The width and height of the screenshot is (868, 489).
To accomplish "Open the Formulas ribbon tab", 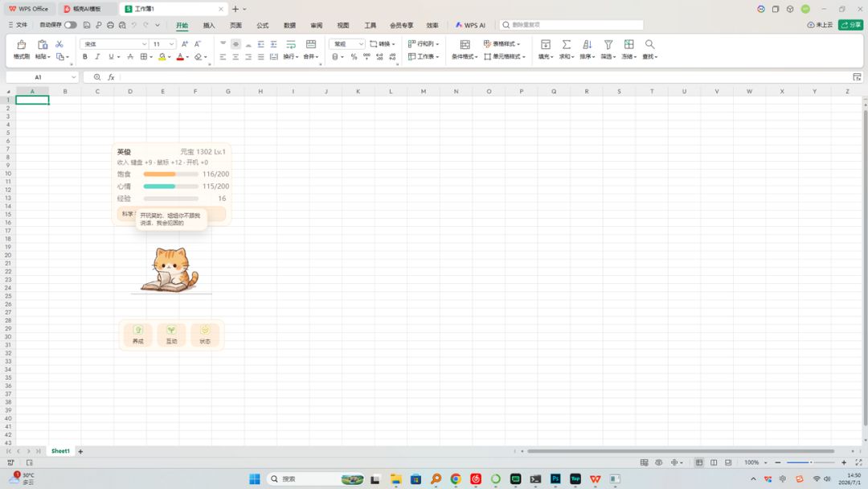I will [262, 26].
